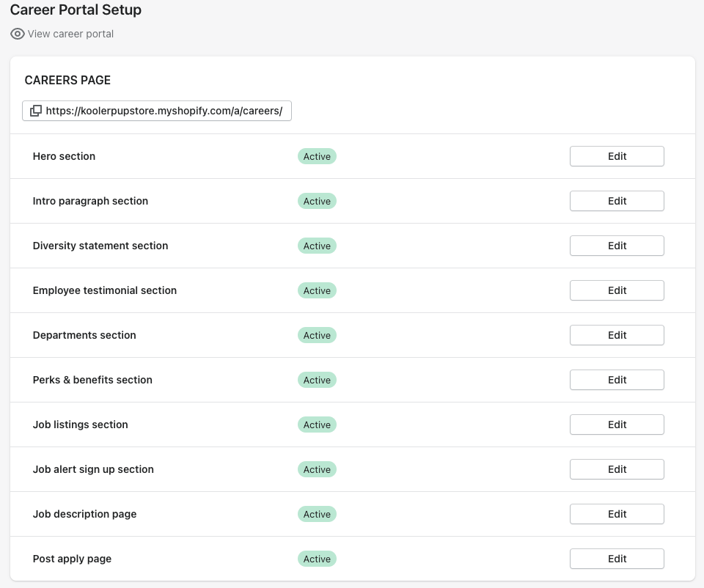Edit the Departments section
Image resolution: width=704 pixels, height=588 pixels.
[616, 335]
